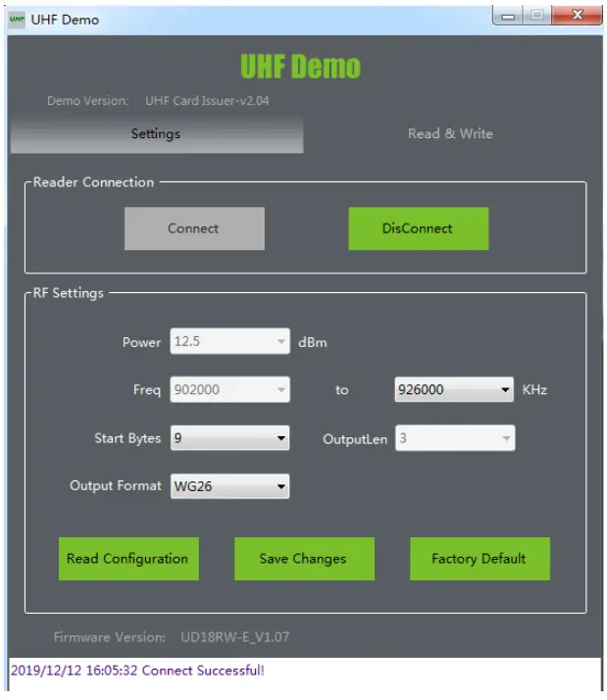607x700 pixels.
Task: Click the Reader Connection group label
Action: 93,182
